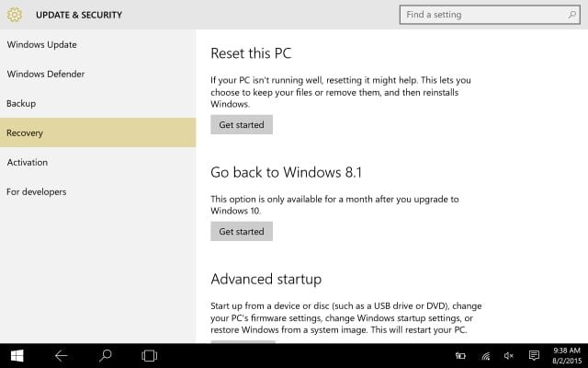Click battery icon in system tray
Image resolution: width=588 pixels, height=368 pixels.
pyautogui.click(x=460, y=356)
